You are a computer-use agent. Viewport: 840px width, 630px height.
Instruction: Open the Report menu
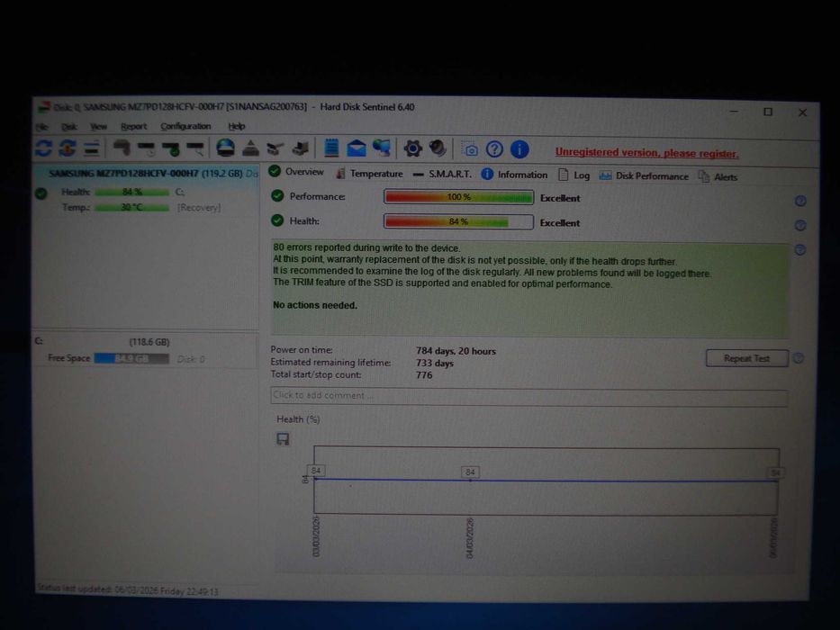[x=133, y=127]
